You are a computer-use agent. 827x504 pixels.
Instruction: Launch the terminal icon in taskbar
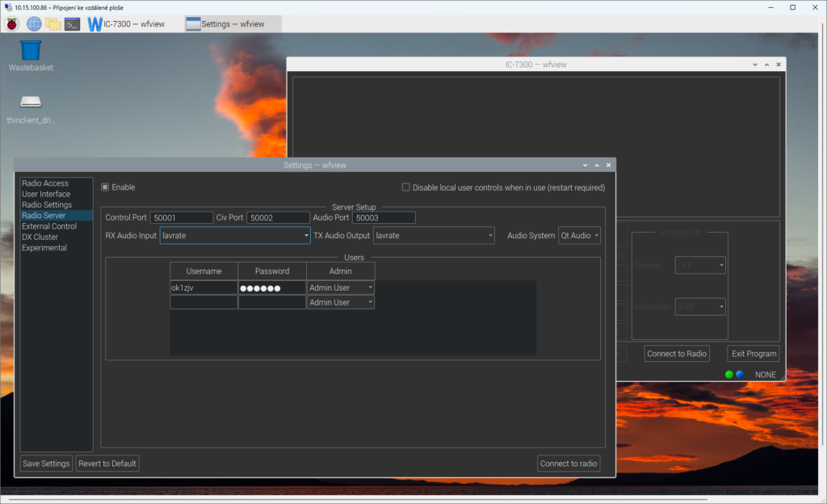coord(73,23)
